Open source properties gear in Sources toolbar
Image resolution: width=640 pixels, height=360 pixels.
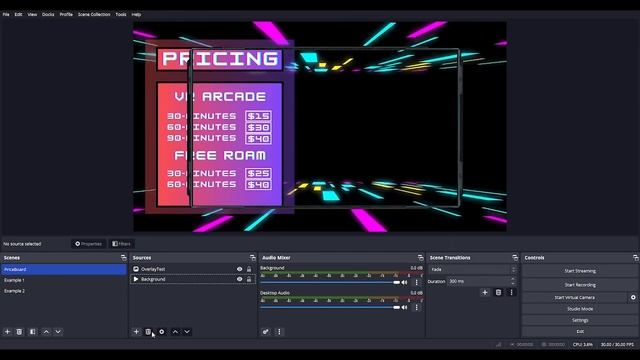[162, 332]
